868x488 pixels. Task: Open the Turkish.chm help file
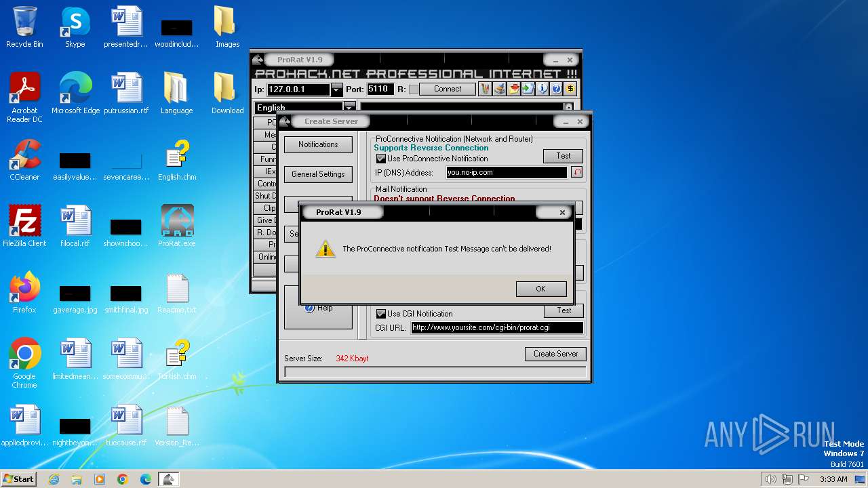[x=177, y=359]
